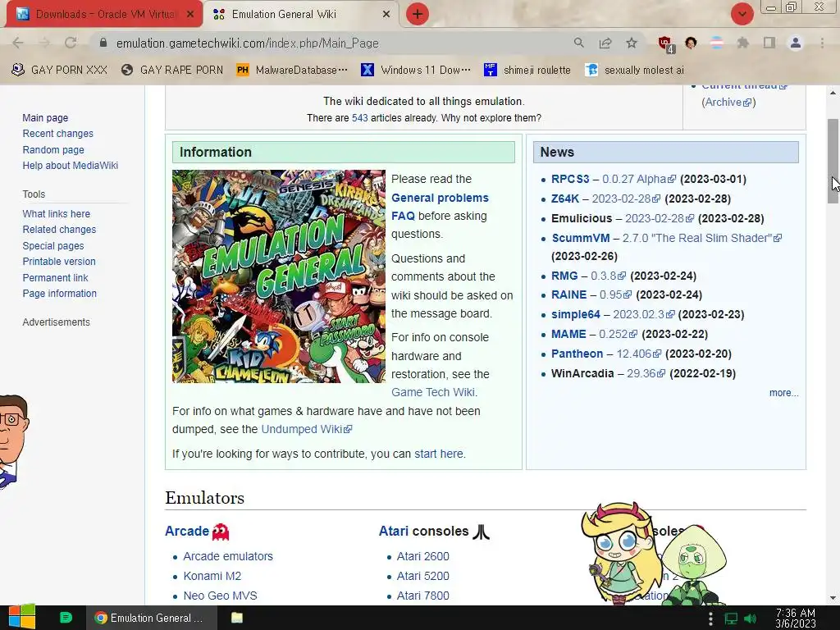The image size is (840, 630).
Task: Switch to the Downloads Oracle VM VirtualBox tab
Action: pyautogui.click(x=104, y=15)
